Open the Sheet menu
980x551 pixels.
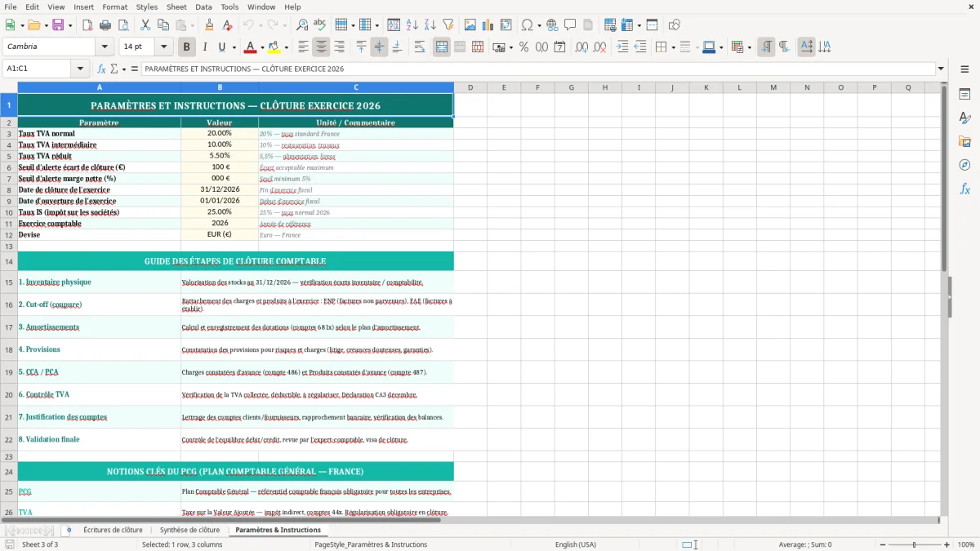coord(176,7)
